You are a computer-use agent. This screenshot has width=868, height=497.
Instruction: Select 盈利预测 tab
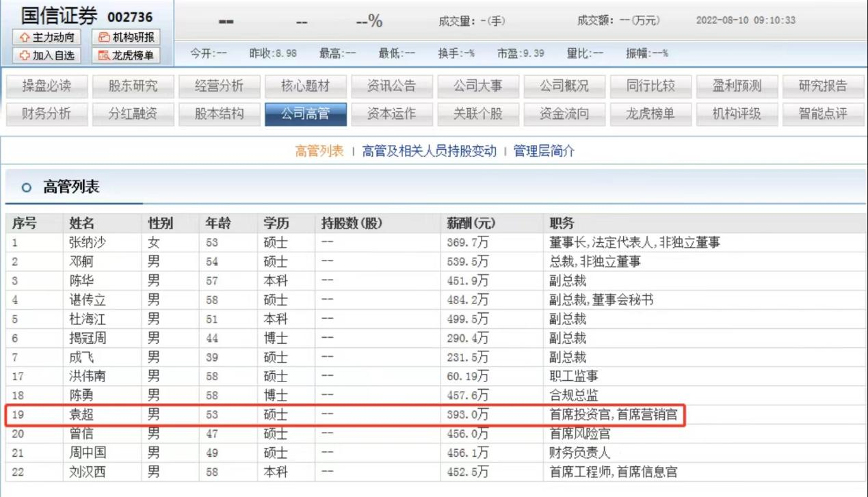click(737, 86)
